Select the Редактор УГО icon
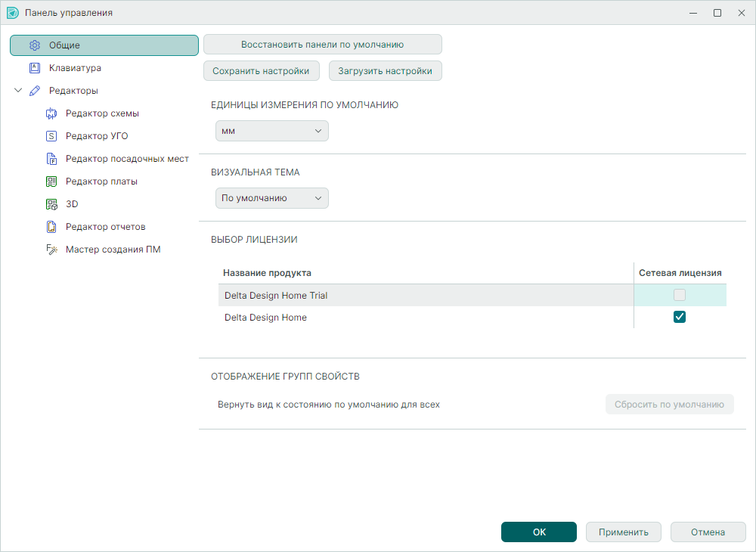Screen dimensions: 756x552 [51, 136]
